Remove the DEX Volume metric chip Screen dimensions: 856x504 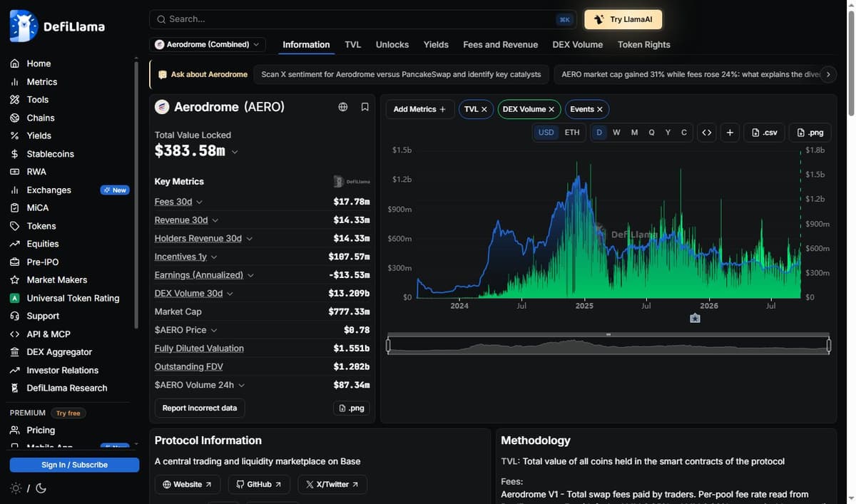[551, 109]
